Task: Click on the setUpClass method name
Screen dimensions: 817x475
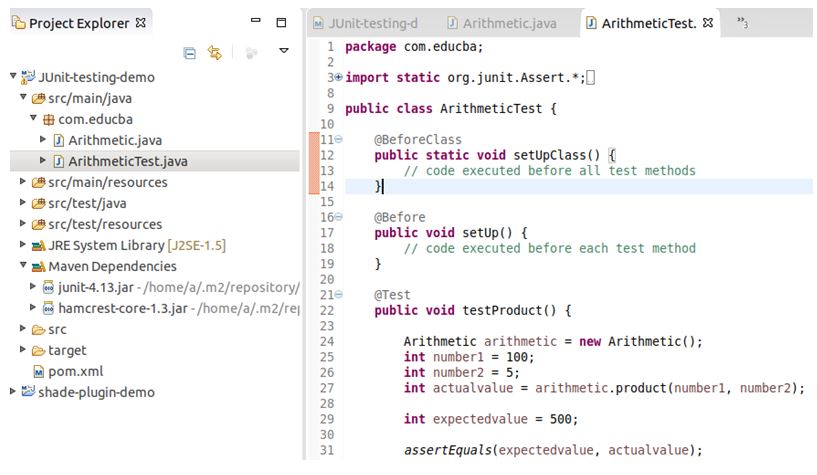Action: [x=549, y=155]
